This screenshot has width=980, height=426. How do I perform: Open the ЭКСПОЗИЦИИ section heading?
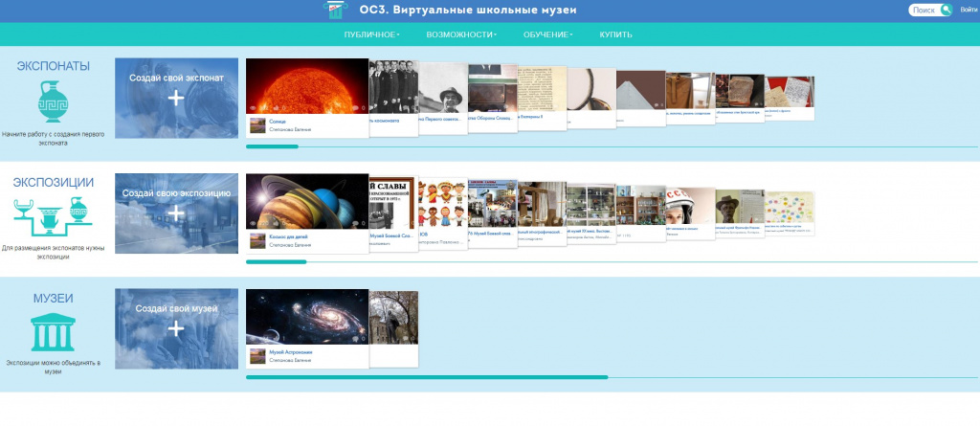click(x=54, y=183)
